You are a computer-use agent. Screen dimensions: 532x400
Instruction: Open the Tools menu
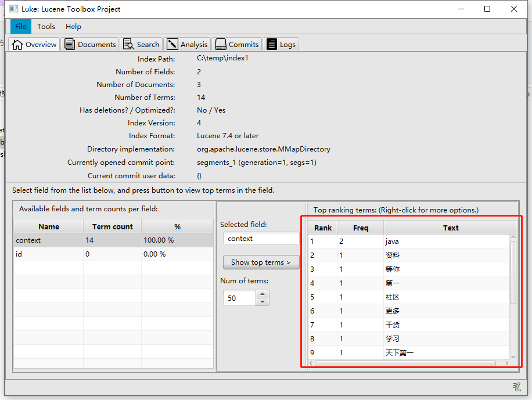(x=46, y=27)
